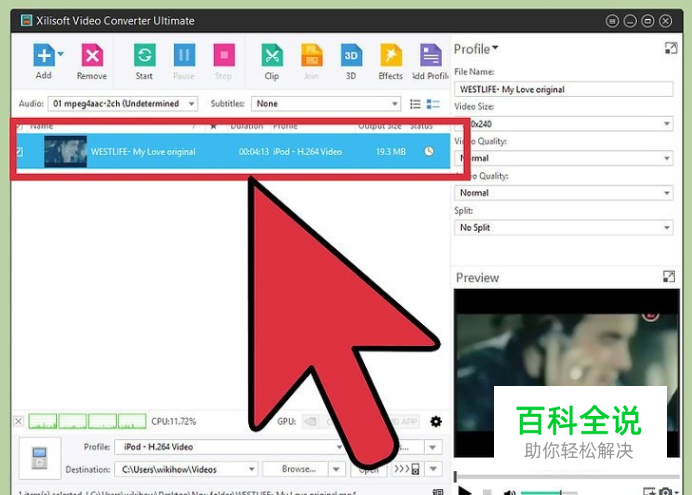This screenshot has height=495, width=692.
Task: Click the iPod device profile icon
Action: [39, 458]
